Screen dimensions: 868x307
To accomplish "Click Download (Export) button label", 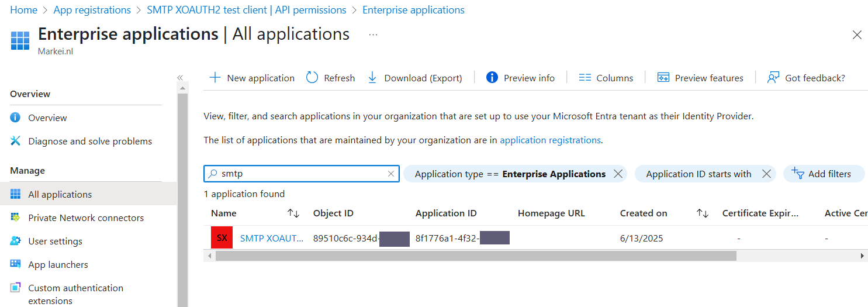I will click(x=423, y=78).
